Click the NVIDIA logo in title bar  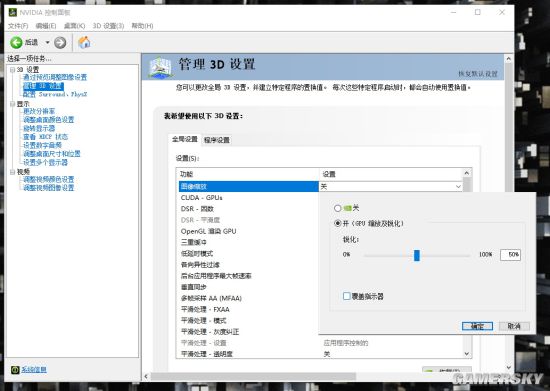point(13,12)
